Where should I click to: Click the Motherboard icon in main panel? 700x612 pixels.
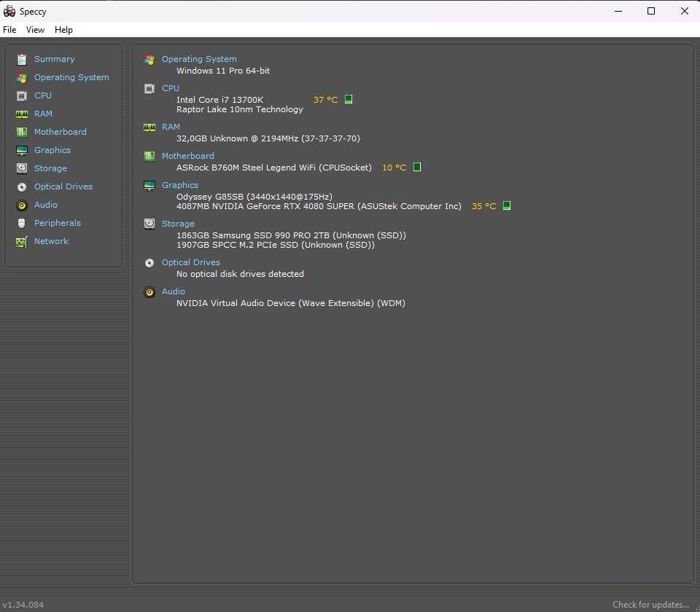[x=149, y=156]
